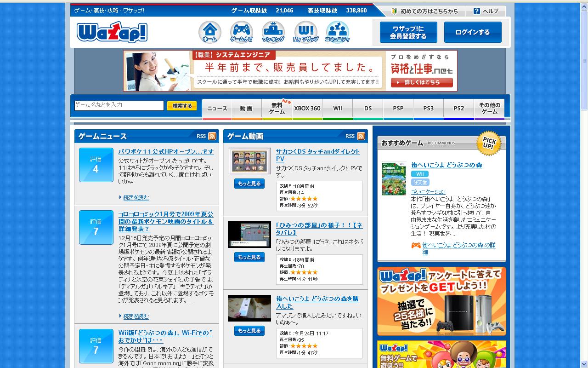Open recommended game 街へいこうよ どうぶつの森 title
588x368 pixels.
coord(447,165)
